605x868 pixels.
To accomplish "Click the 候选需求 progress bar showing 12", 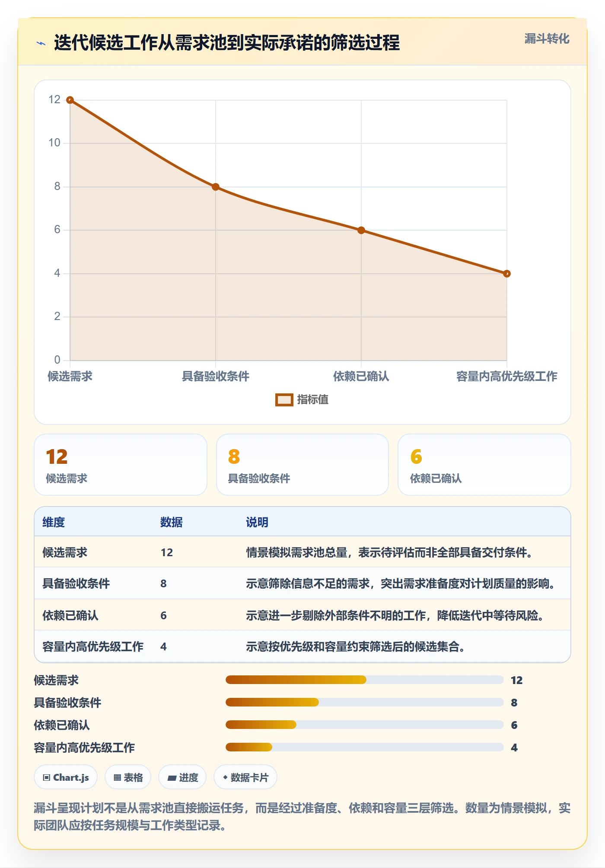I will (364, 680).
